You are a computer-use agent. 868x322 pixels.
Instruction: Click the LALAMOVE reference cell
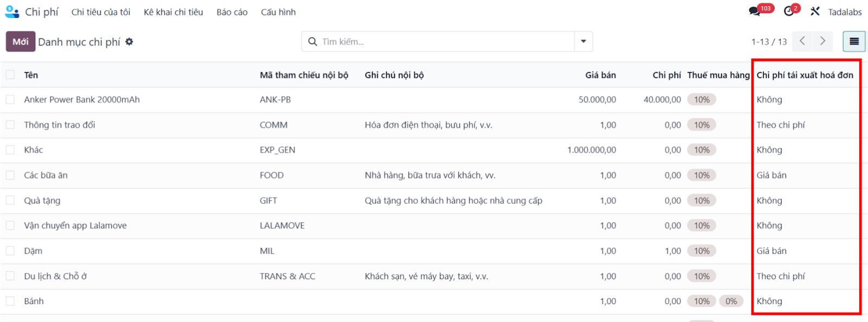(282, 226)
